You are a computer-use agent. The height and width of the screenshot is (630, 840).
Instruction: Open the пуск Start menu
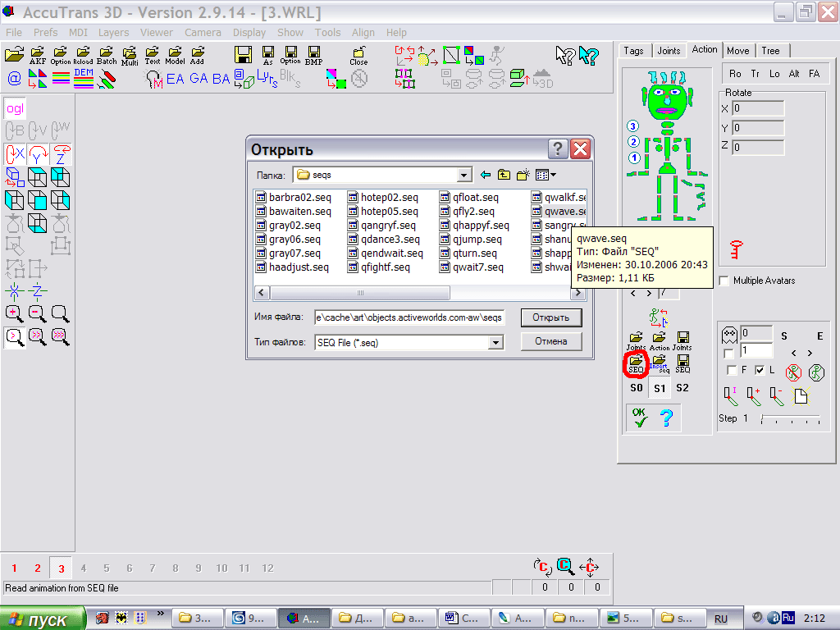tap(43, 619)
